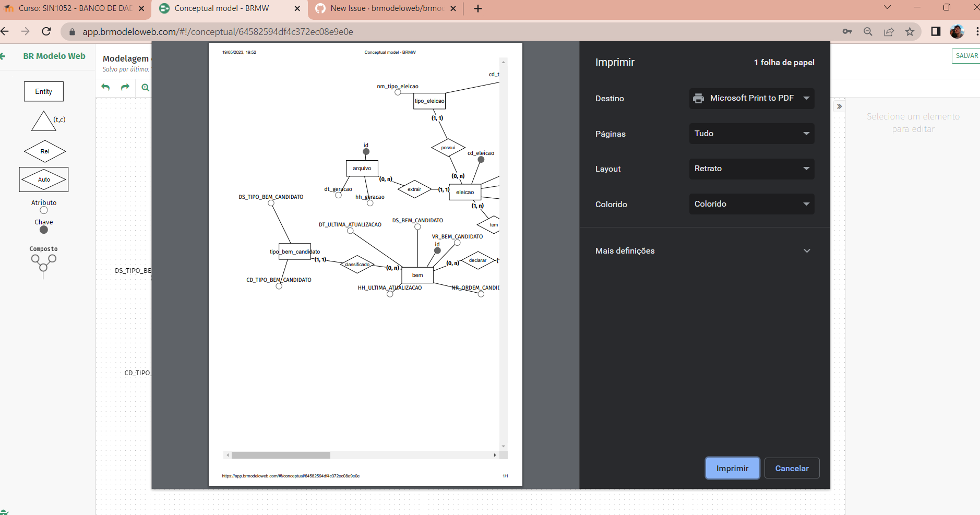This screenshot has height=515, width=980.
Task: Click the back arrow beside BR Modelo Web
Action: 4,56
